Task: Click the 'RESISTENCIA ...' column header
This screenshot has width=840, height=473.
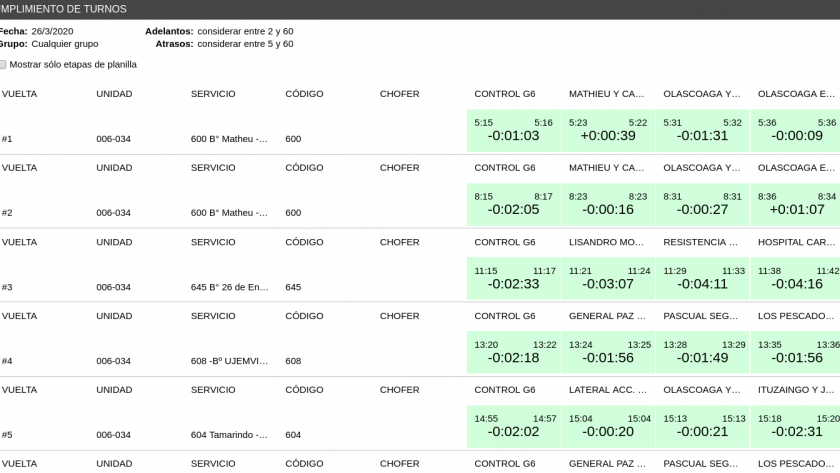Action: 701,242
